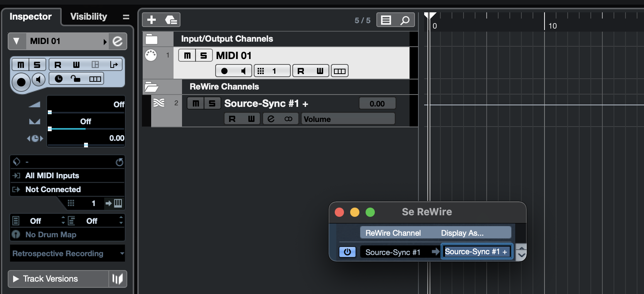This screenshot has height=294, width=644.
Task: Click the Add Track plus button
Action: coord(152,20)
